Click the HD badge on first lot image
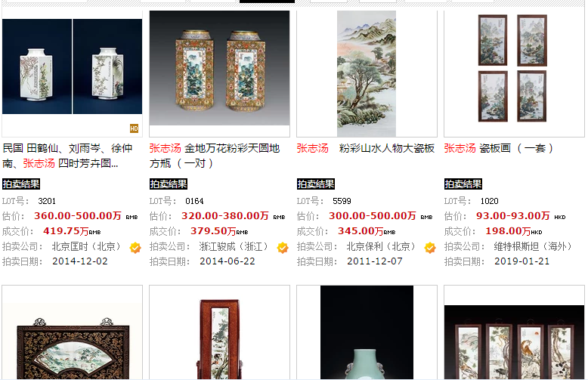The width and height of the screenshot is (588, 380). (x=134, y=128)
